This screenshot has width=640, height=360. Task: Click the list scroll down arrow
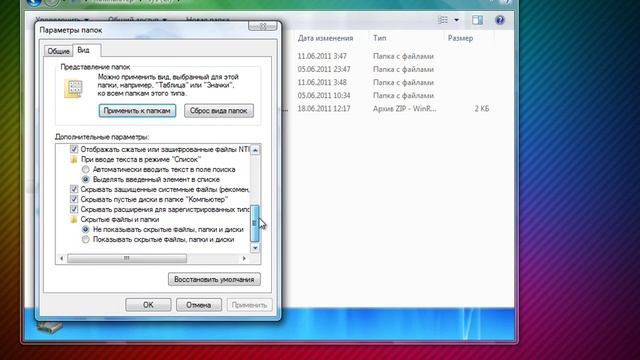tap(255, 248)
